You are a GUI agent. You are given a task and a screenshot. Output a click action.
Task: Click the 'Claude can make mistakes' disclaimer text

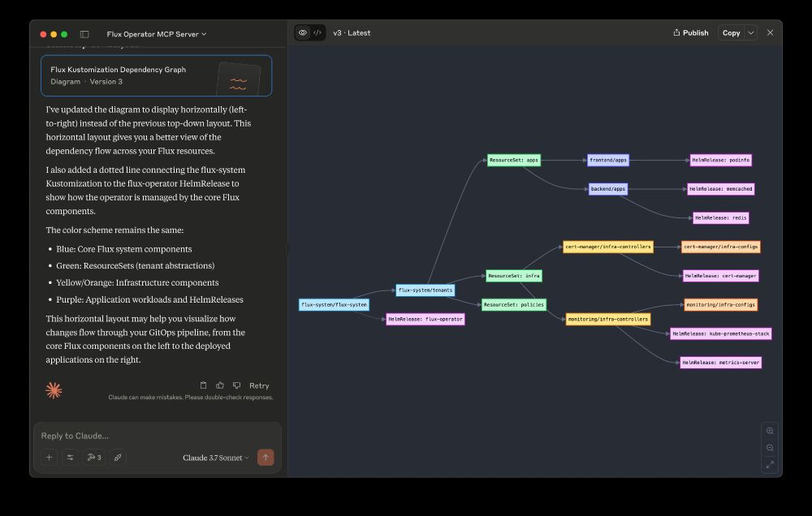191,398
